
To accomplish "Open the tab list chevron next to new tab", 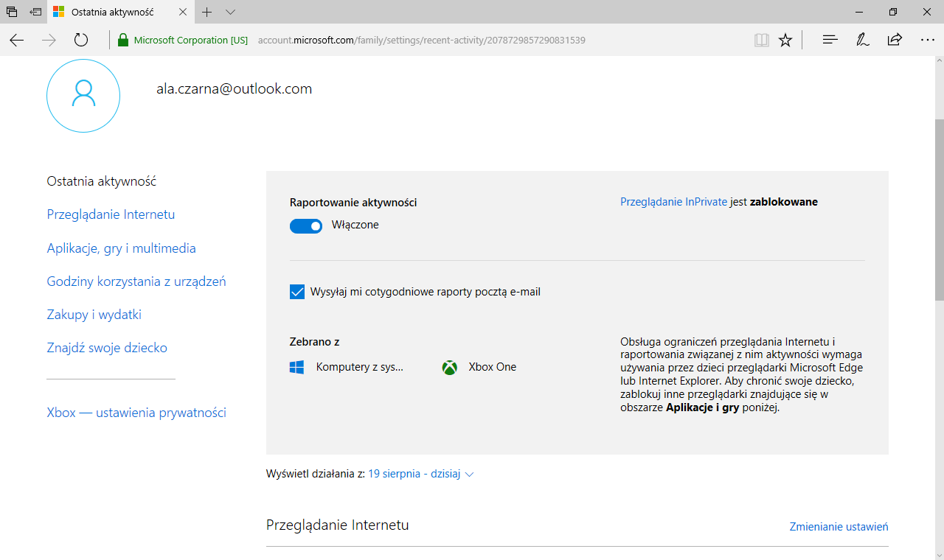I will pos(230,13).
